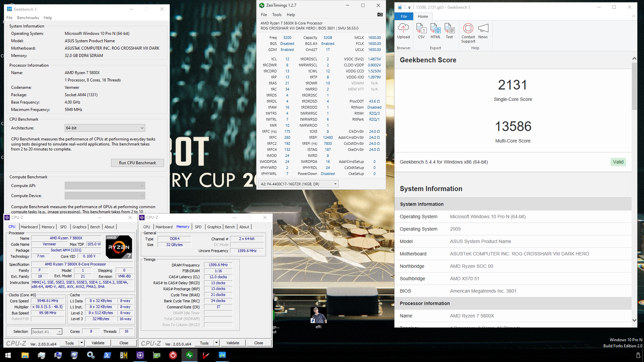Open Architecture 64-bit dropdown
644x362 pixels.
click(x=105, y=128)
